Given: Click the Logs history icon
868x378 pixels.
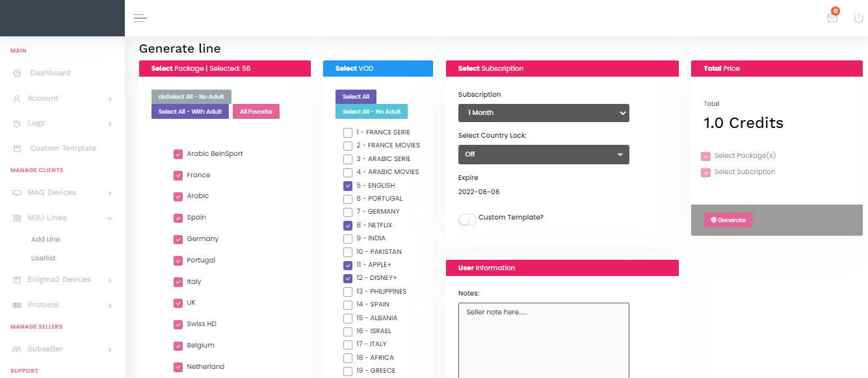Looking at the screenshot, I should click(x=17, y=123).
